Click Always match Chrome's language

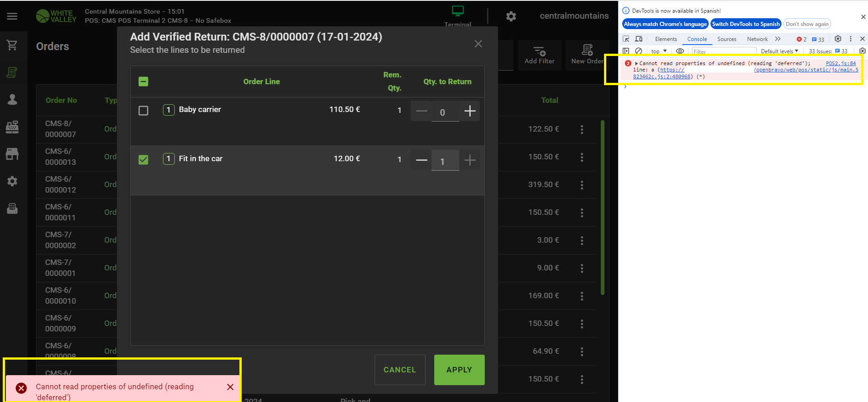pyautogui.click(x=665, y=24)
